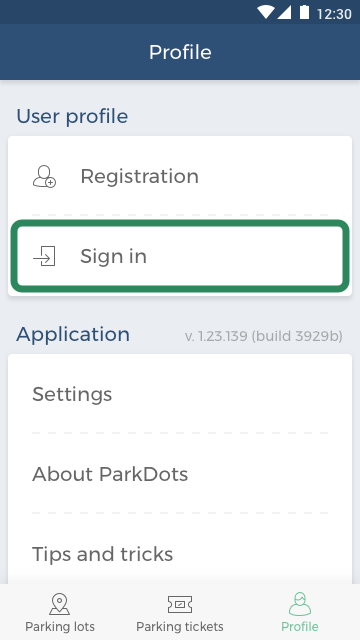360x640 pixels.
Task: Tap the Application section heading
Action: (73, 335)
